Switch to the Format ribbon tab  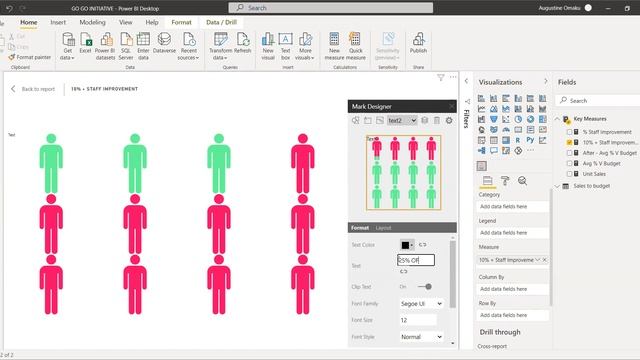181,22
